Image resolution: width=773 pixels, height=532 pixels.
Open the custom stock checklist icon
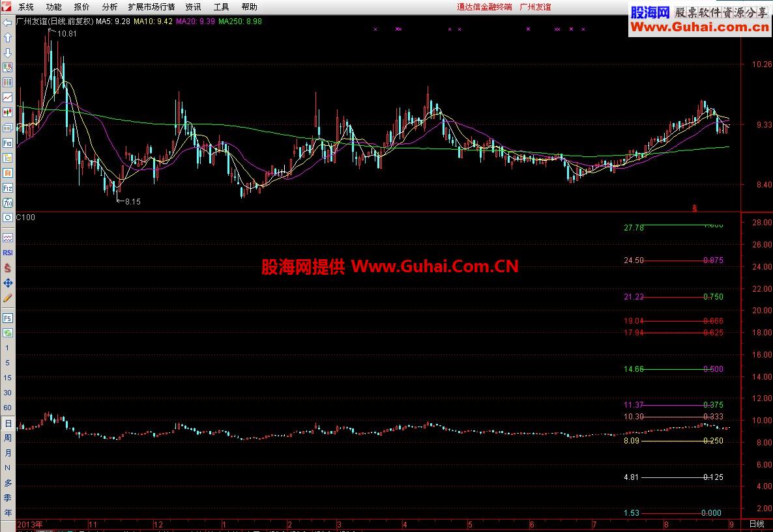[7, 68]
